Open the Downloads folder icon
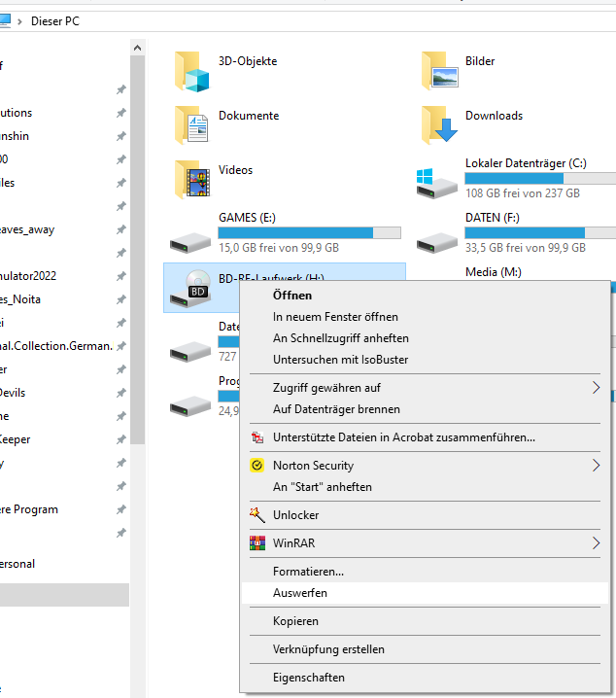The height and width of the screenshot is (698, 616). [439, 125]
